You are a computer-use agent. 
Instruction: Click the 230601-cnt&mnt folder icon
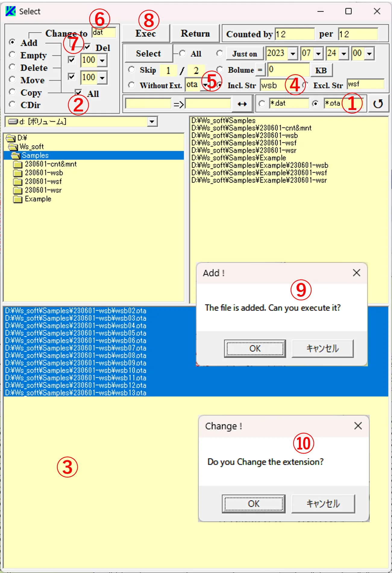18,164
